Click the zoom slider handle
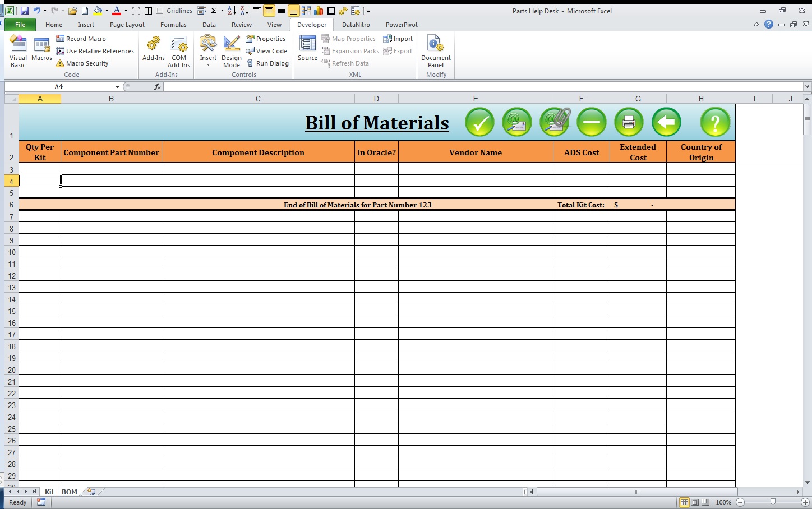This screenshot has height=509, width=812. 773,502
